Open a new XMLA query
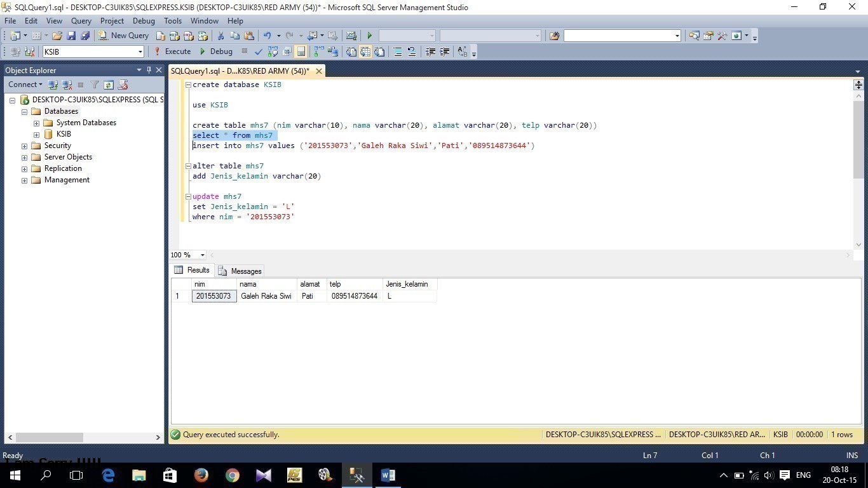 pos(203,36)
